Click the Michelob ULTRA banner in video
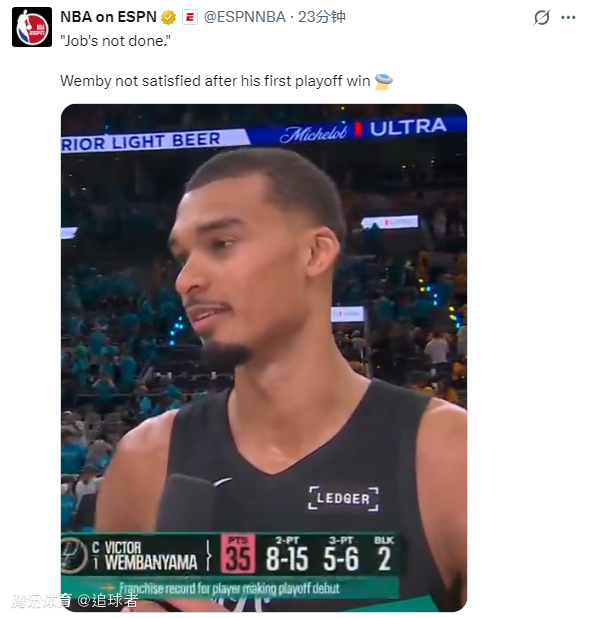 pyautogui.click(x=363, y=130)
